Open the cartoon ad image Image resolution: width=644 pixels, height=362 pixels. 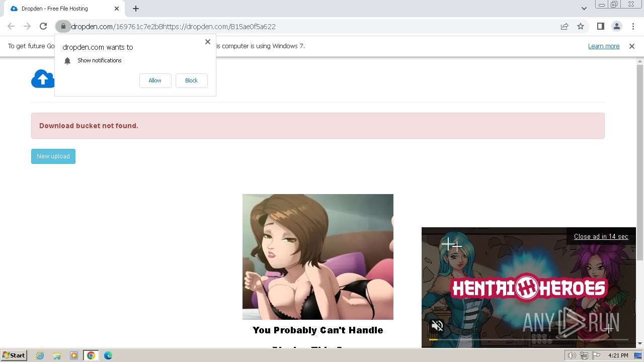318,257
